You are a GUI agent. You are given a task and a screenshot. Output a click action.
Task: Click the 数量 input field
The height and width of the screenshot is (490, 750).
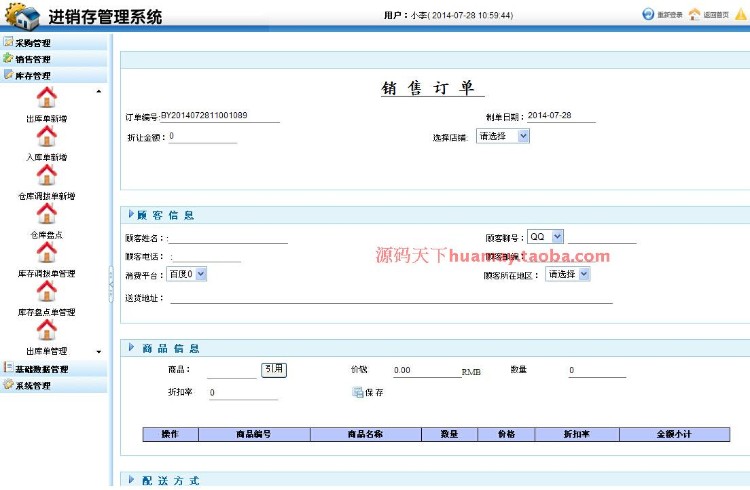(x=597, y=371)
